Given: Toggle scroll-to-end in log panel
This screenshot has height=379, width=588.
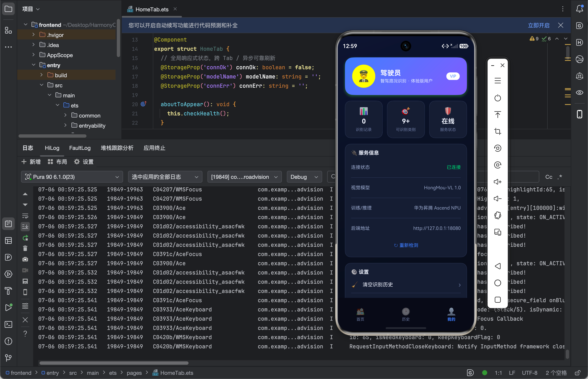Looking at the screenshot, I should click(25, 226).
